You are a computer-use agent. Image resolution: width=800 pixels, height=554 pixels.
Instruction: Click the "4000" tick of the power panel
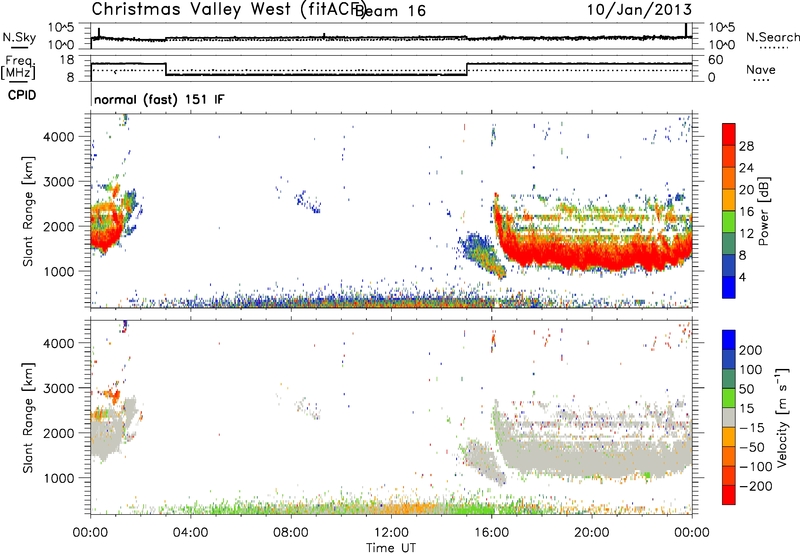[x=59, y=137]
